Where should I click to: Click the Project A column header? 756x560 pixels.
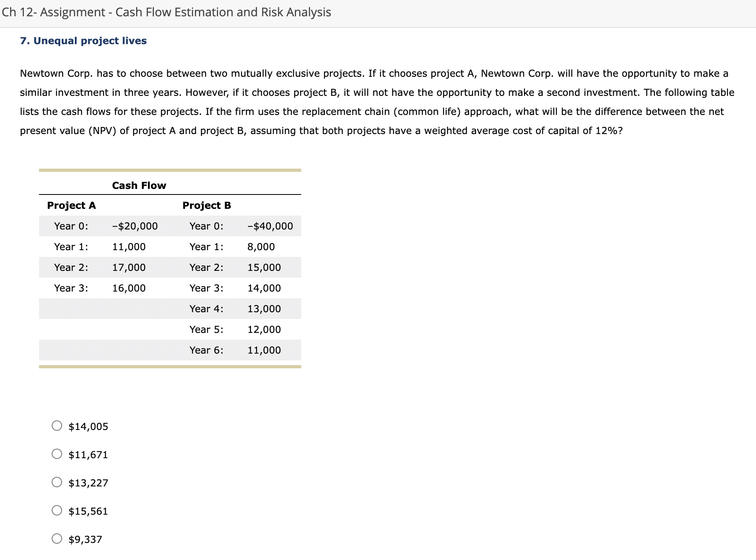tap(71, 205)
